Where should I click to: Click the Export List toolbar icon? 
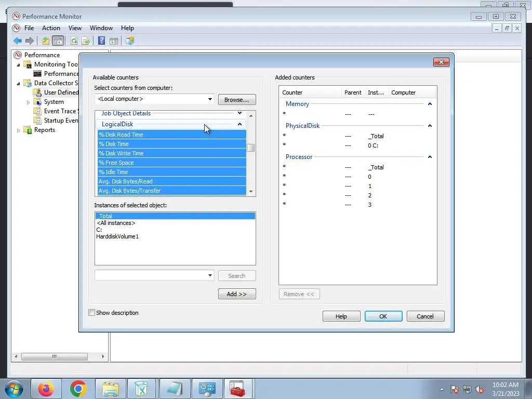coord(86,41)
